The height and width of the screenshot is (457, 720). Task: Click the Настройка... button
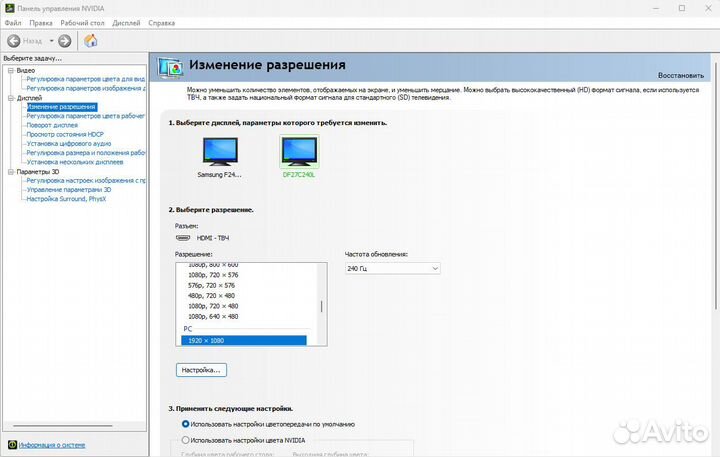(201, 370)
